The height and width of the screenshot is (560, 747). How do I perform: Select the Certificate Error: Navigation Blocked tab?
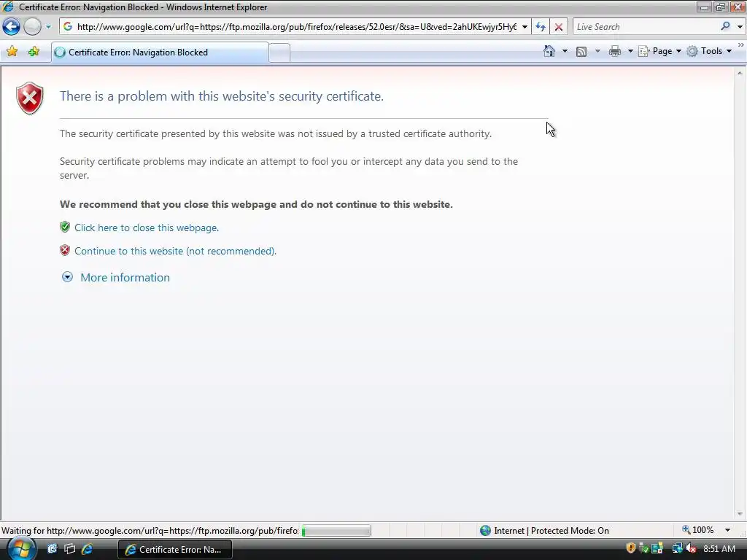click(160, 52)
